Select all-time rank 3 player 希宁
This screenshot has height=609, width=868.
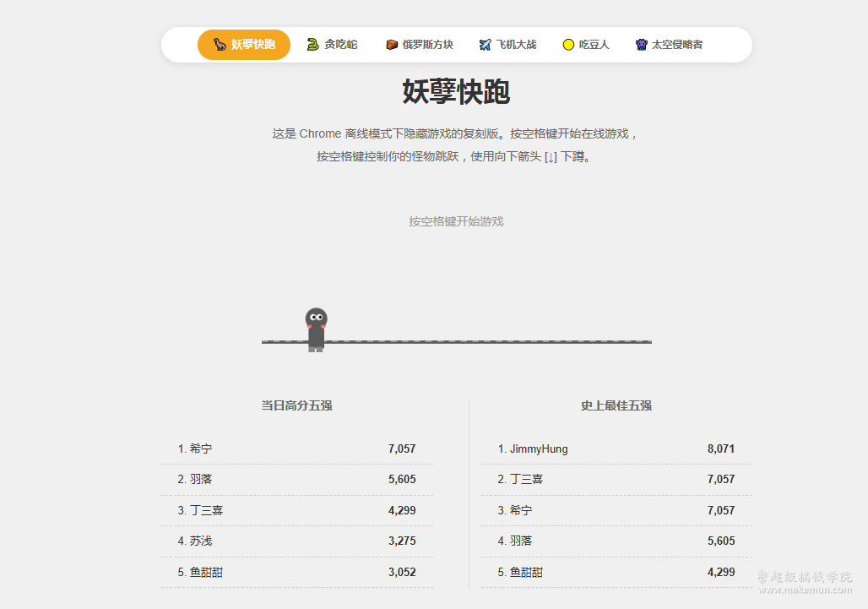[616, 510]
